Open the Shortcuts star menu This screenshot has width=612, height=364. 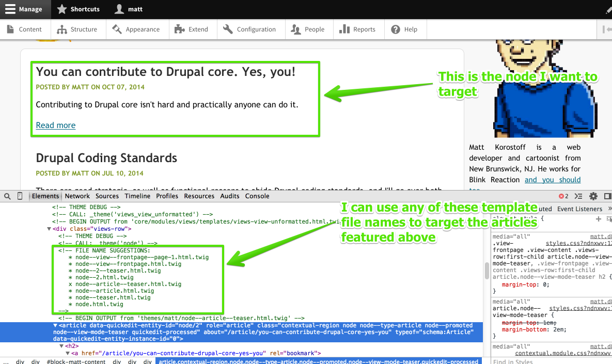(79, 9)
